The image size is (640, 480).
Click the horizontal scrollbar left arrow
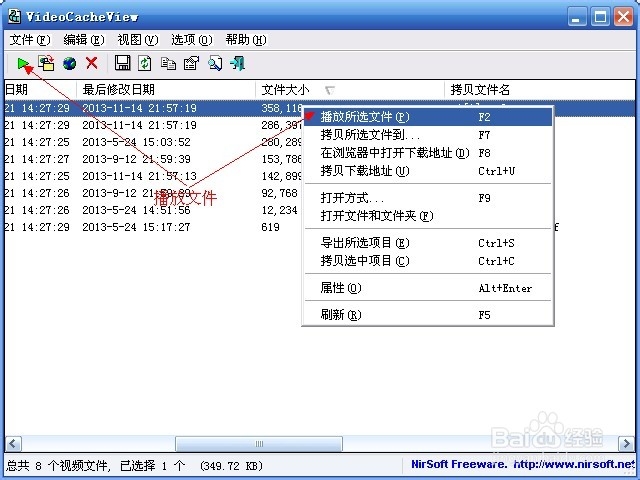click(13, 444)
